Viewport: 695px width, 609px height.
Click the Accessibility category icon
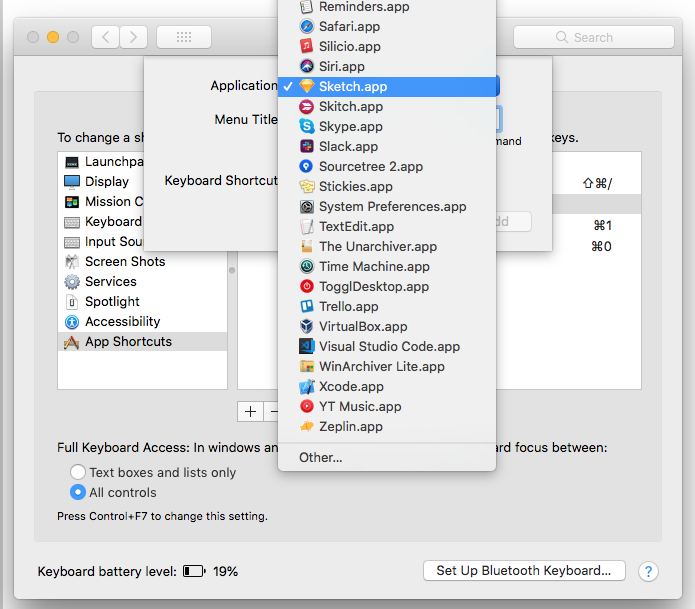(x=72, y=322)
